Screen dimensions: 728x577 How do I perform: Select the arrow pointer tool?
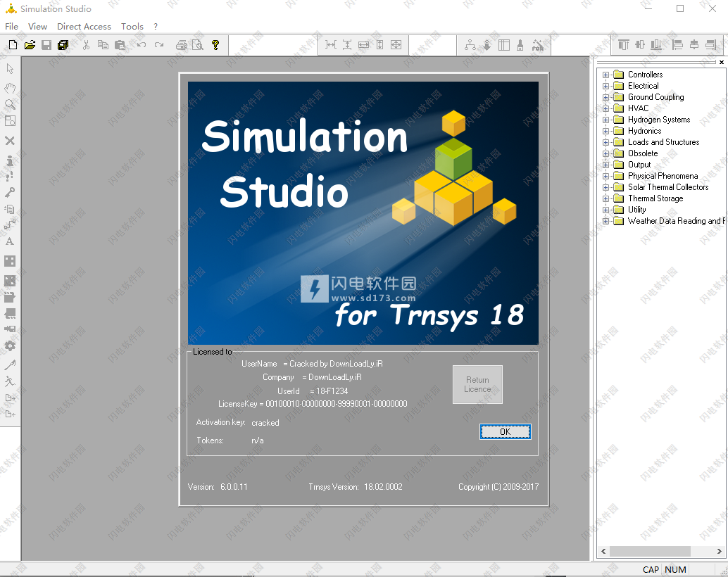(10, 69)
